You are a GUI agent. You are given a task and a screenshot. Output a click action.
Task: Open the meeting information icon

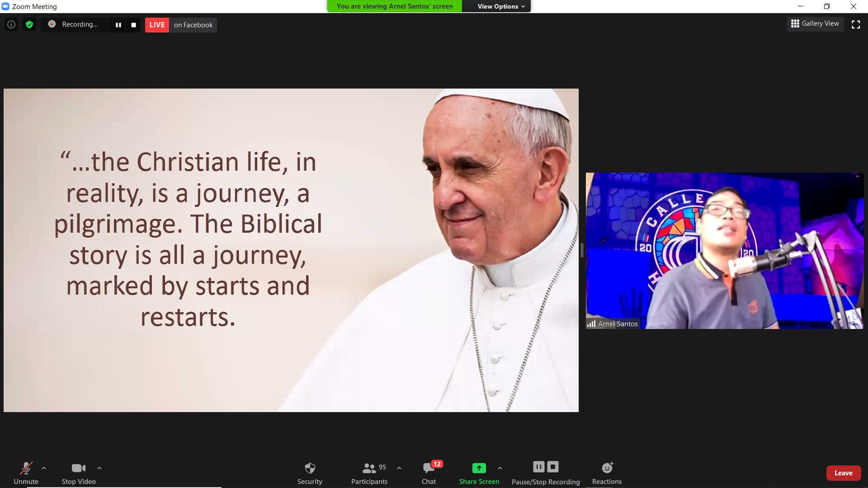[11, 24]
